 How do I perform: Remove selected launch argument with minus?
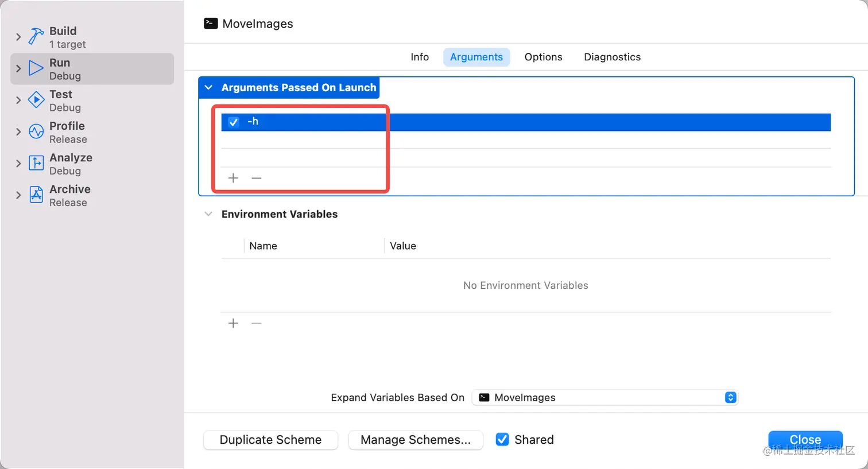[x=257, y=178]
